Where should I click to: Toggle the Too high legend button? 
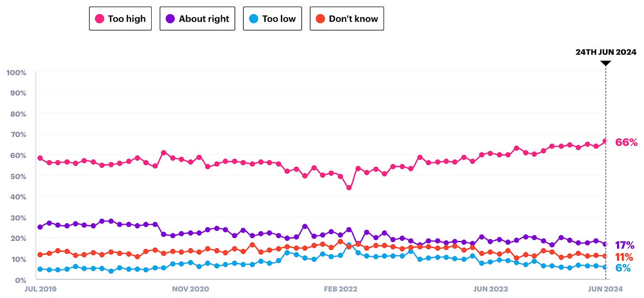(x=120, y=19)
